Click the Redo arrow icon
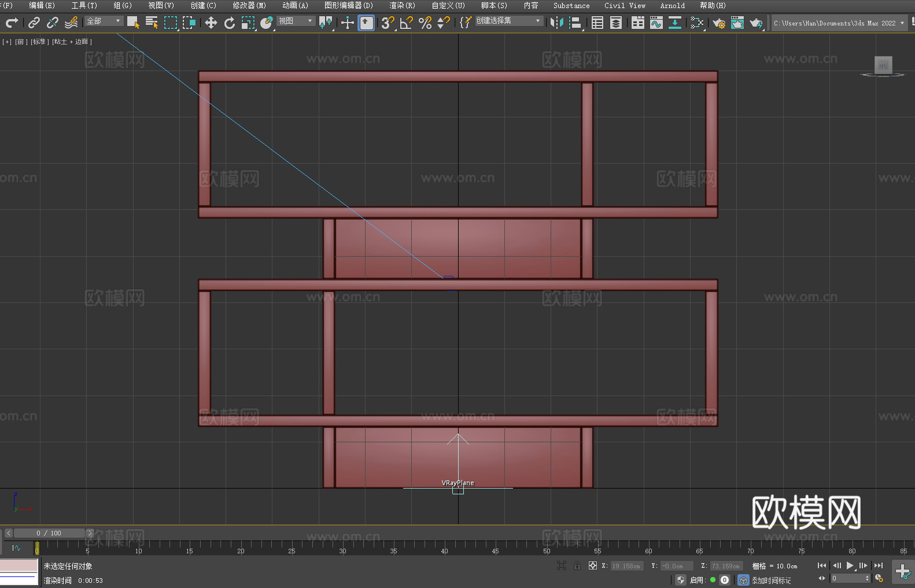Image resolution: width=915 pixels, height=588 pixels. (x=12, y=23)
